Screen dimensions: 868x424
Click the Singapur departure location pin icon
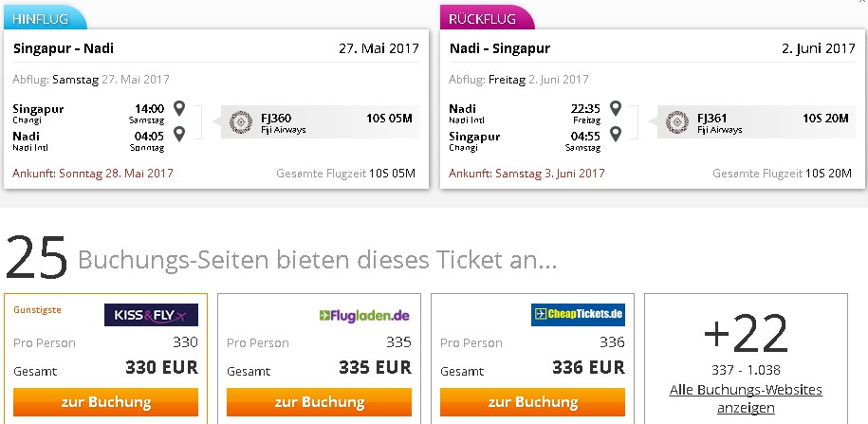[178, 108]
